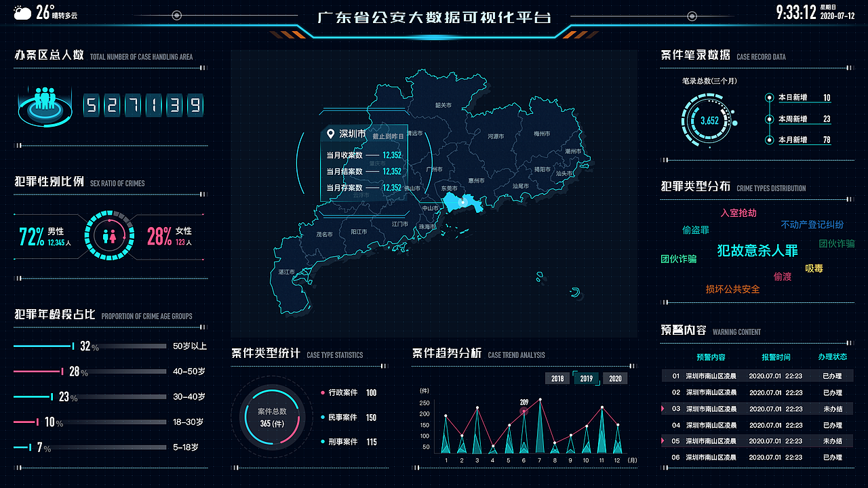
Task: Click the 行政案件 legend entry
Action: coord(349,392)
